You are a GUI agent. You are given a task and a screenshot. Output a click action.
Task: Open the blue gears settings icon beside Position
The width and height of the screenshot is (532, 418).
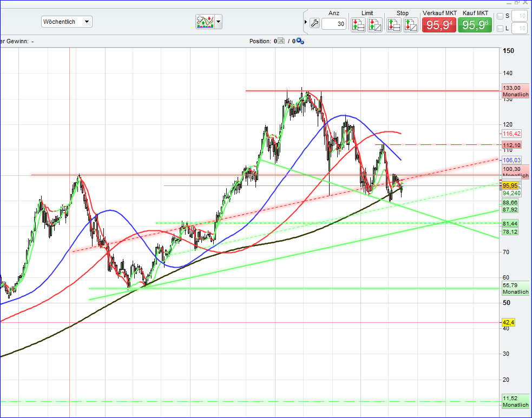(300, 41)
